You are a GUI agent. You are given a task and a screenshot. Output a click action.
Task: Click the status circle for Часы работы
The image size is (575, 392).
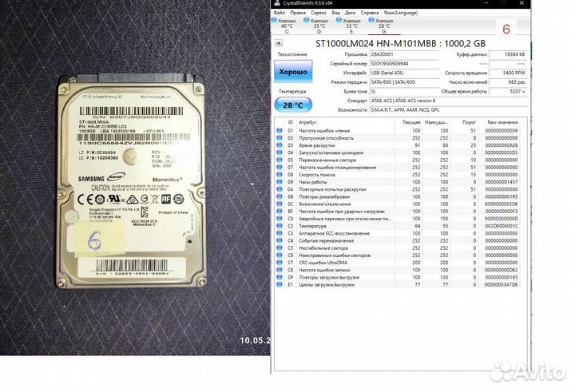[280, 182]
